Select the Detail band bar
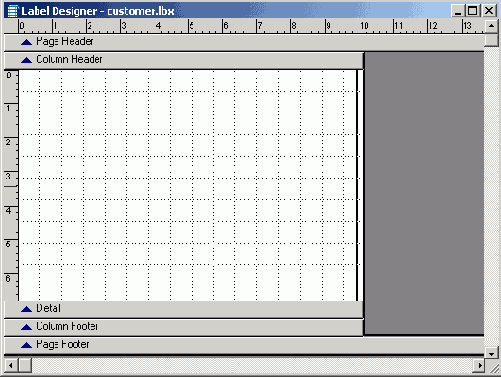 [x=184, y=309]
